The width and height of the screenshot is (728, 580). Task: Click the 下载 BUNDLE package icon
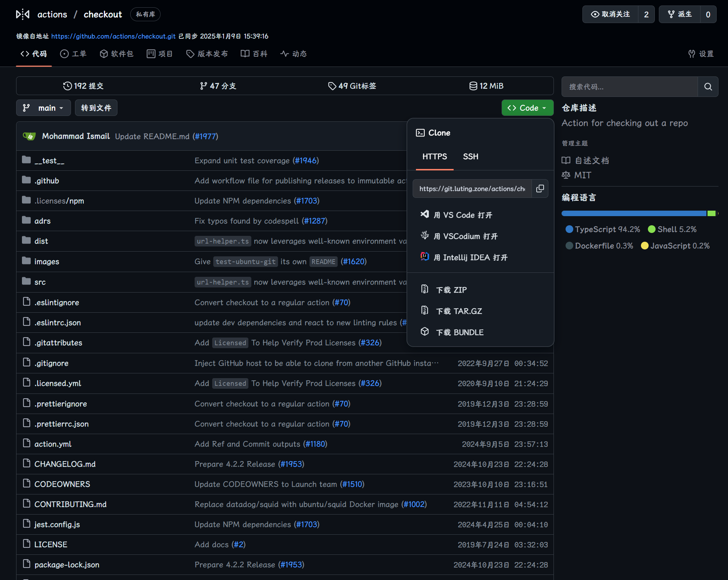tap(425, 332)
